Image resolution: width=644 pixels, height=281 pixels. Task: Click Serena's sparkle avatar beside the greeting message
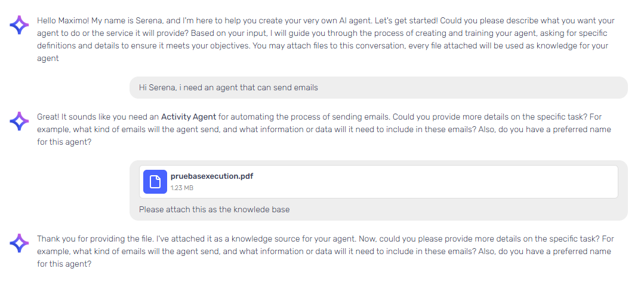[19, 25]
